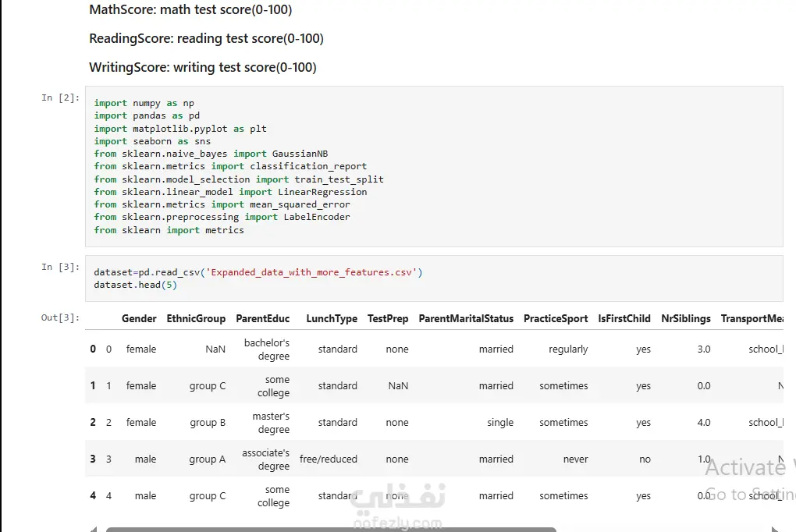Click the left arrow of the horizontal scrollbar
This screenshot has width=796, height=532.
(x=94, y=528)
